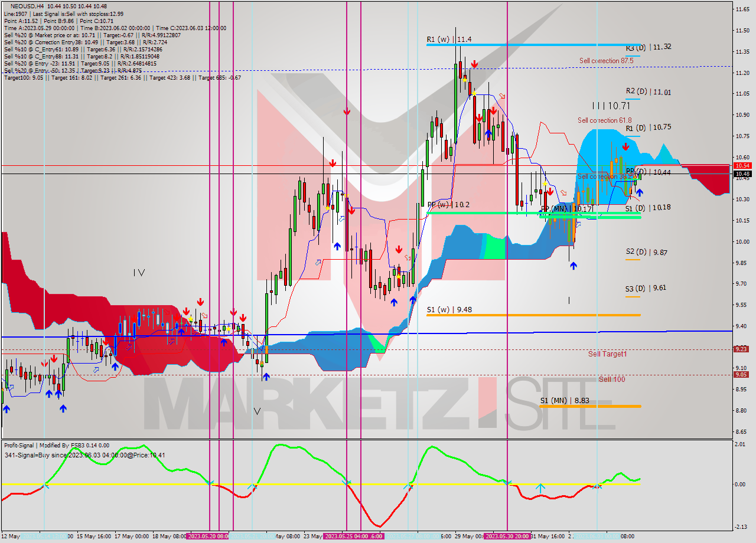The width and height of the screenshot is (756, 543).
Task: Select the 'R3 (D) | 11.32' pivot label
Action: click(649, 47)
